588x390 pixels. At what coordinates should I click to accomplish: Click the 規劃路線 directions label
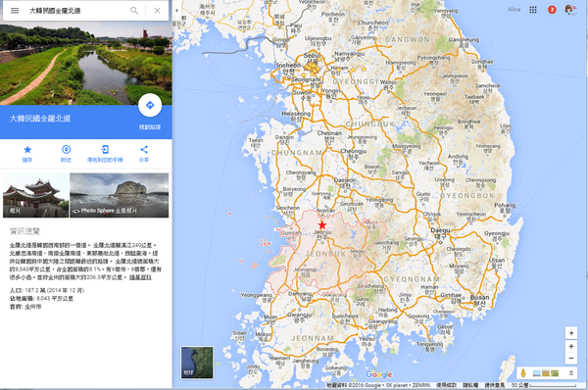(150, 127)
